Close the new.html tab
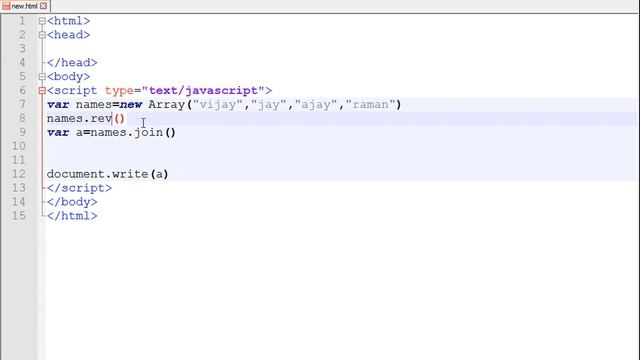Screen dimensions: 640x360 pyautogui.click(x=43, y=6)
